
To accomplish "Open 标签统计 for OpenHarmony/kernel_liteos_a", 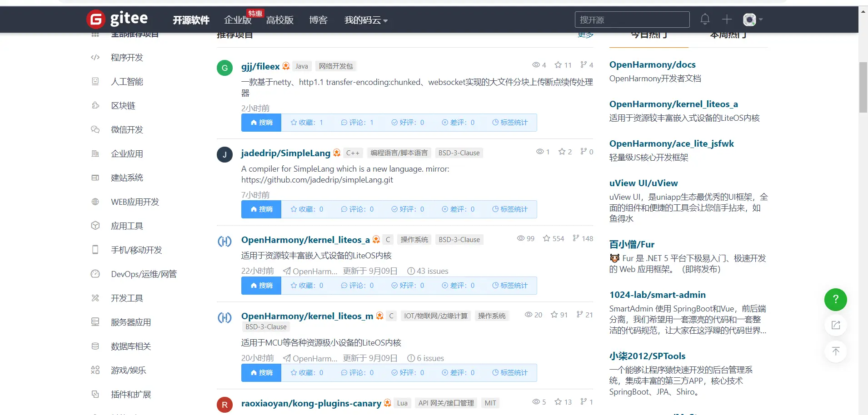I will pos(510,286).
